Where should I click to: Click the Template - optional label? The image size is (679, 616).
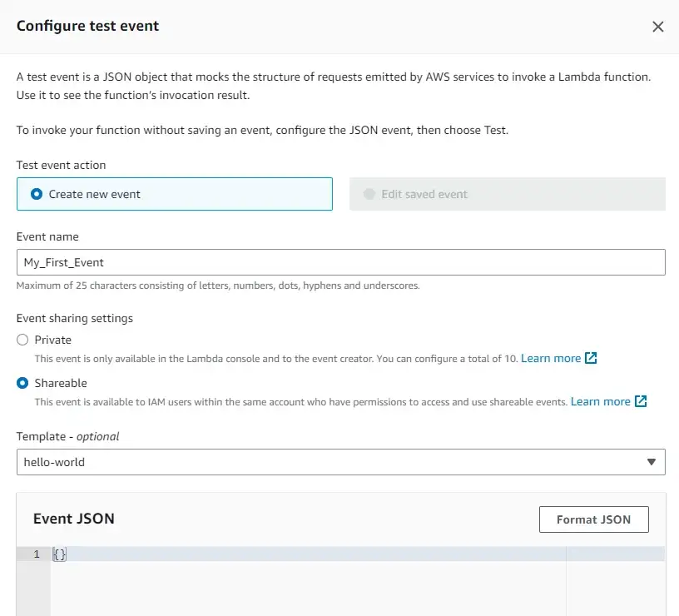(x=67, y=436)
